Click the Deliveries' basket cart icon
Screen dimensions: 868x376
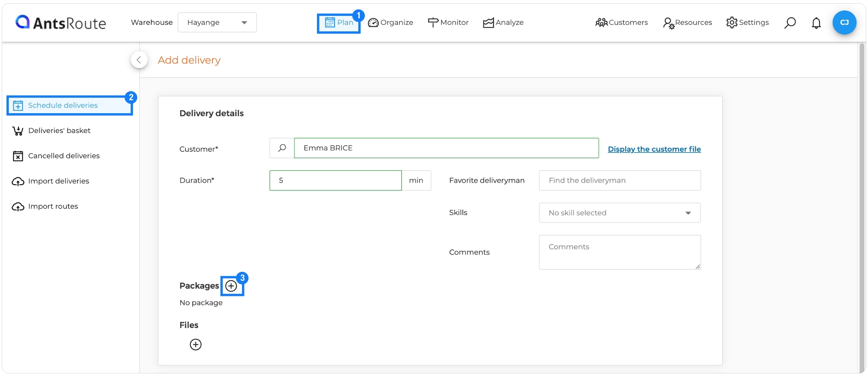[18, 131]
